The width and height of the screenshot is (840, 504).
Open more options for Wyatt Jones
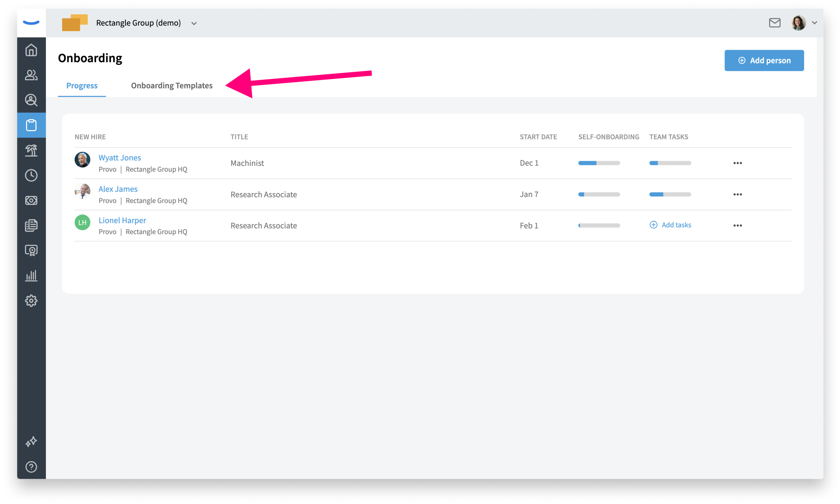click(x=737, y=163)
